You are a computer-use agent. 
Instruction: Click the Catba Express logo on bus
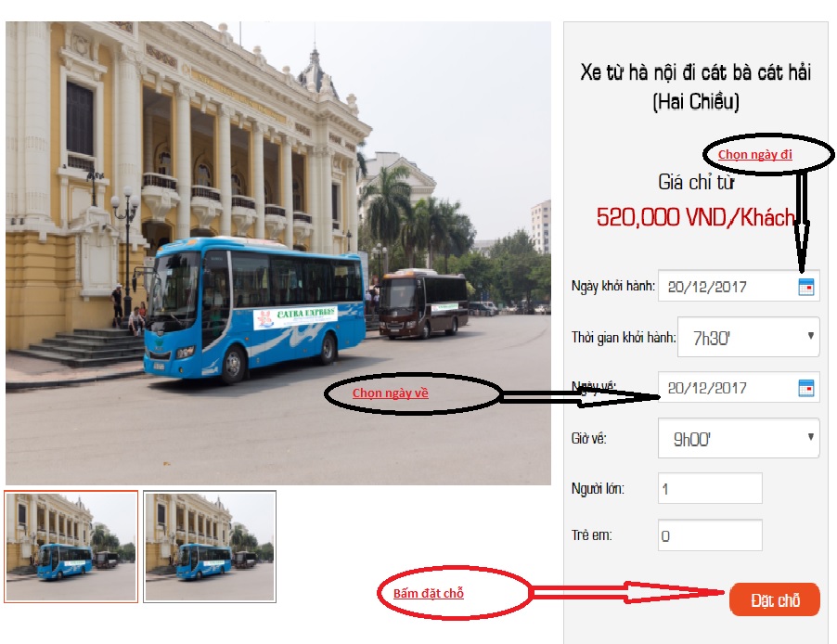click(295, 317)
